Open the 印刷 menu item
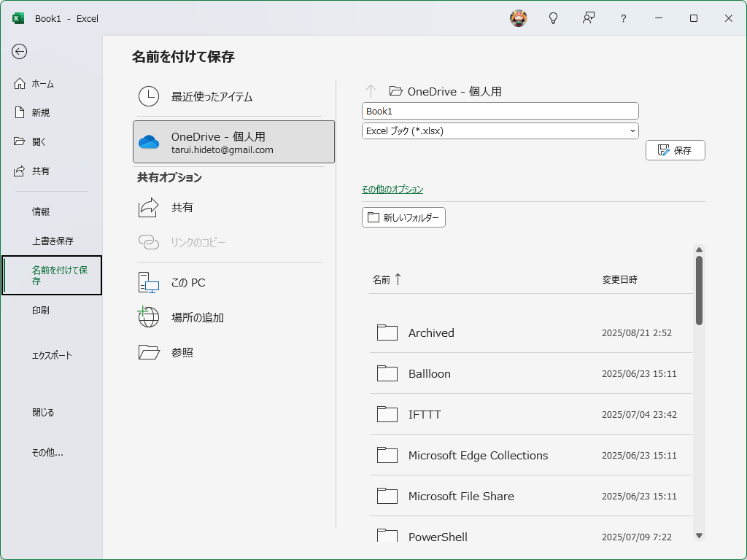This screenshot has height=560, width=747. [41, 310]
